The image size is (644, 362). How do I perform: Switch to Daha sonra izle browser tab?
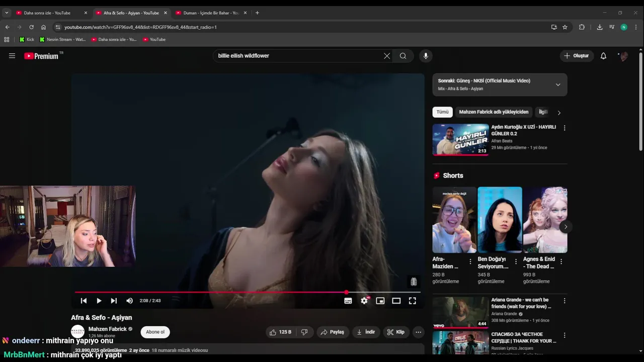click(x=47, y=13)
